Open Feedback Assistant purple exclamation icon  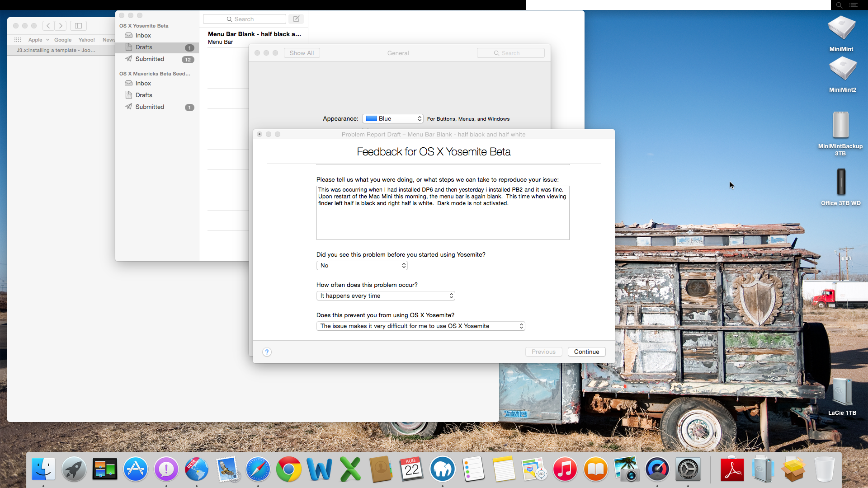(x=166, y=469)
